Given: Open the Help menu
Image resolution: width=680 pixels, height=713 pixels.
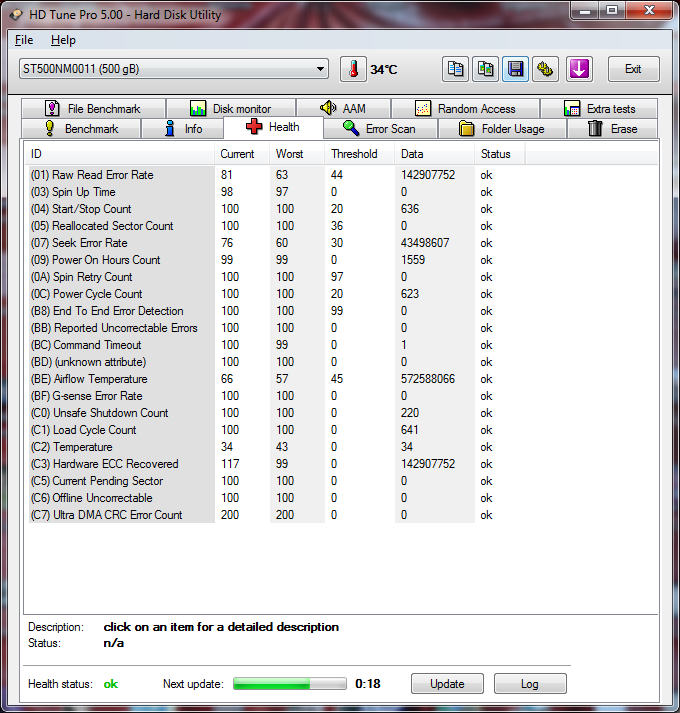Looking at the screenshot, I should pos(63,40).
